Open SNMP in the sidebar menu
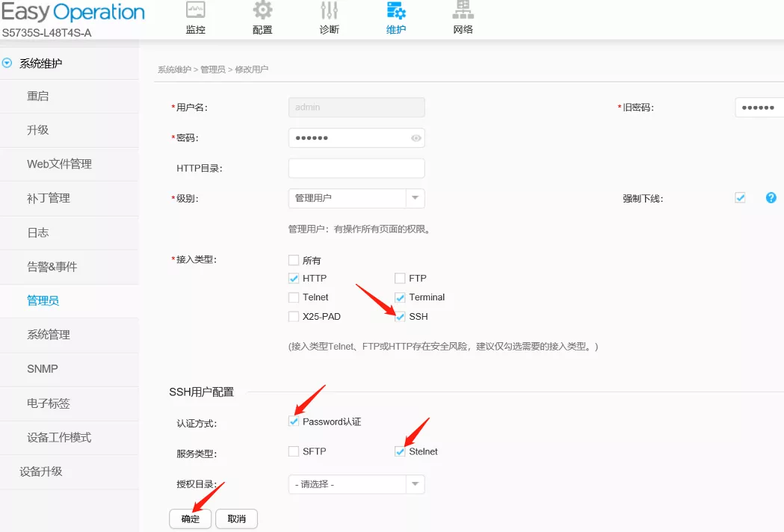Screen dimensions: 784x532 [43, 369]
